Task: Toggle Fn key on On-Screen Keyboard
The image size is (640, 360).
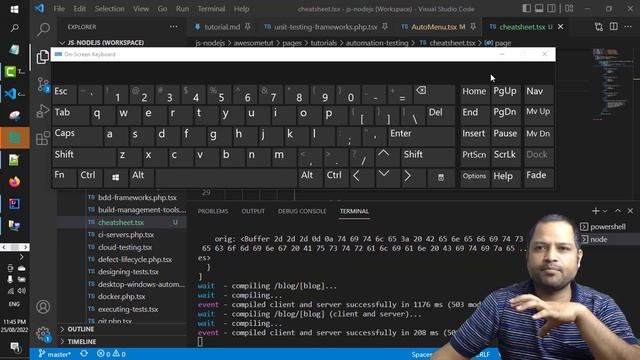Action: (x=64, y=177)
